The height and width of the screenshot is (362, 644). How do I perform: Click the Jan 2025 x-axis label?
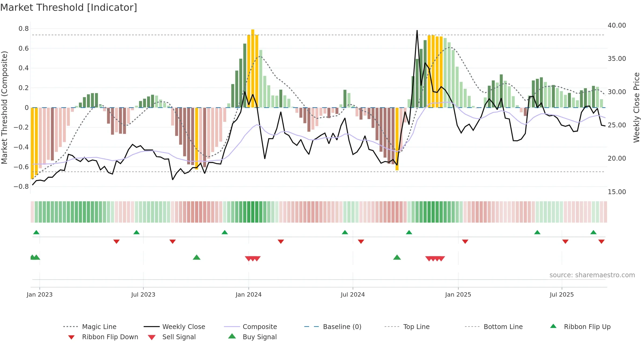point(458,295)
